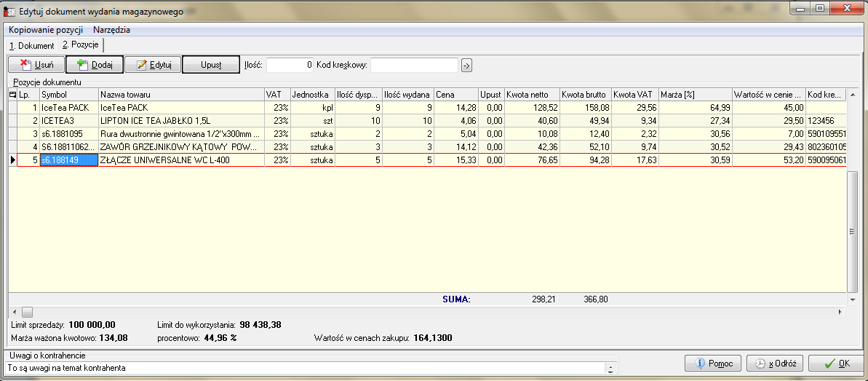Click vertical scrollbar down arrow
Screen dimensions: 868x381
click(853, 299)
